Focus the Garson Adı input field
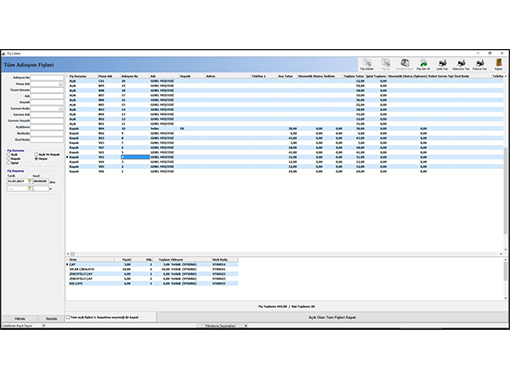The width and height of the screenshot is (510, 380). (47, 115)
